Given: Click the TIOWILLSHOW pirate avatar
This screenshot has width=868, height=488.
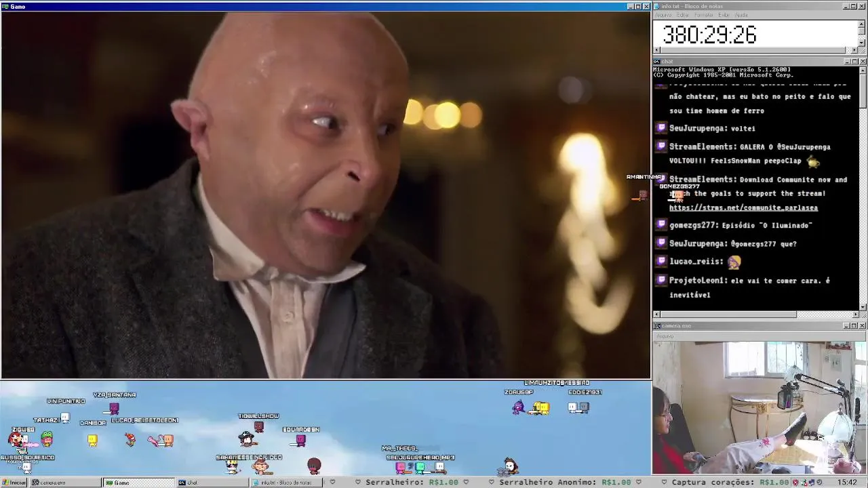Looking at the screenshot, I should pos(248,439).
